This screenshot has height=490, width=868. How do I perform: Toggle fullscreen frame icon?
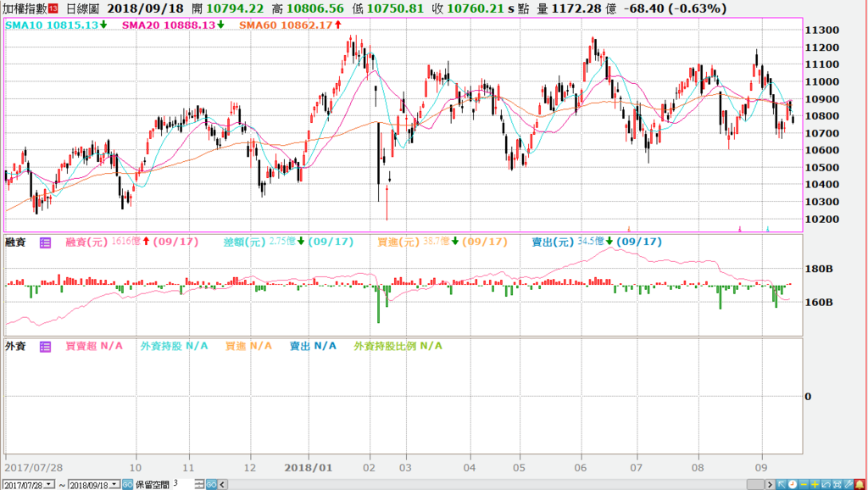837,484
